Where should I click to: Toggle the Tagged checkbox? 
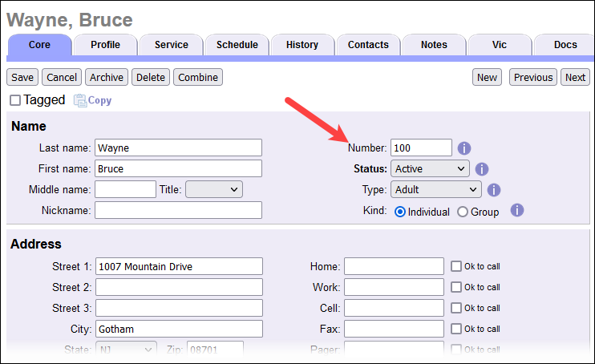(x=15, y=101)
